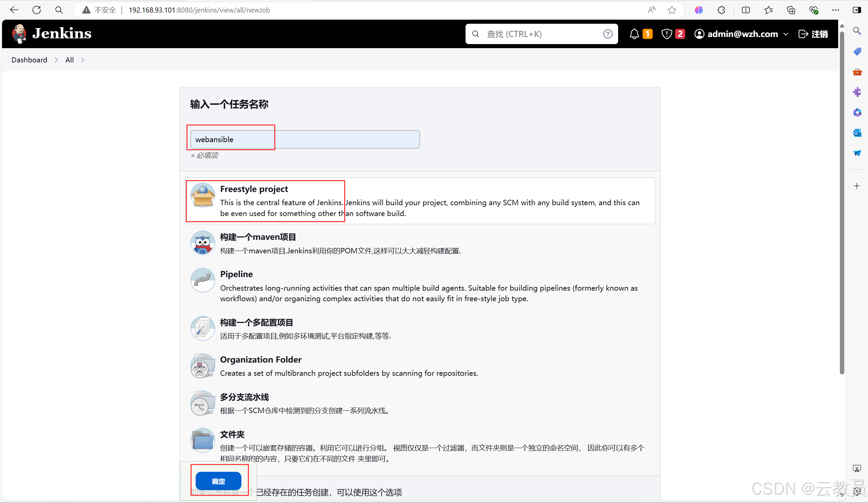The height and width of the screenshot is (503, 868).
Task: Open the read aloud icon in address bar
Action: point(651,10)
